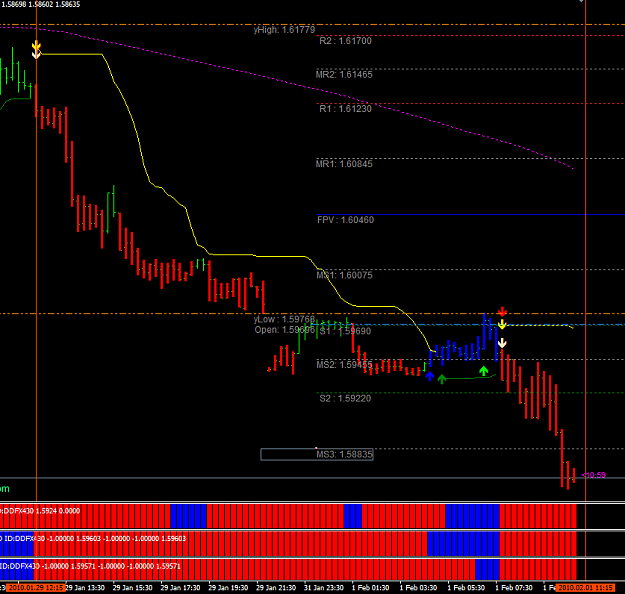Click the 1 Feb 01:30 time label
625x594 pixels.
[370, 588]
